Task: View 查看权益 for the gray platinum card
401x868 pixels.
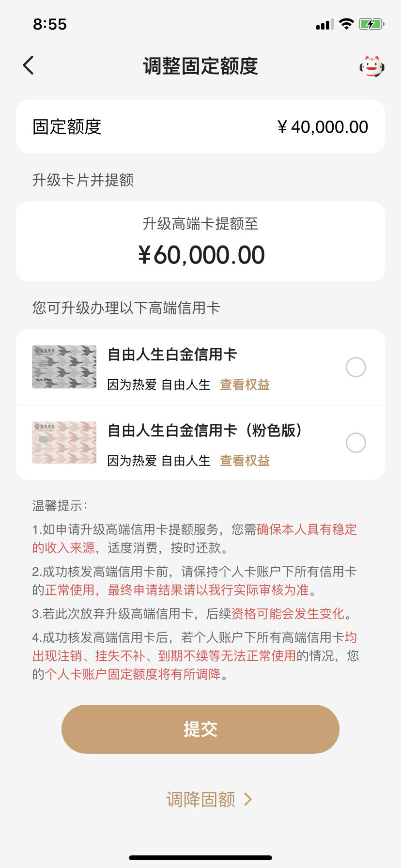Action: (245, 385)
